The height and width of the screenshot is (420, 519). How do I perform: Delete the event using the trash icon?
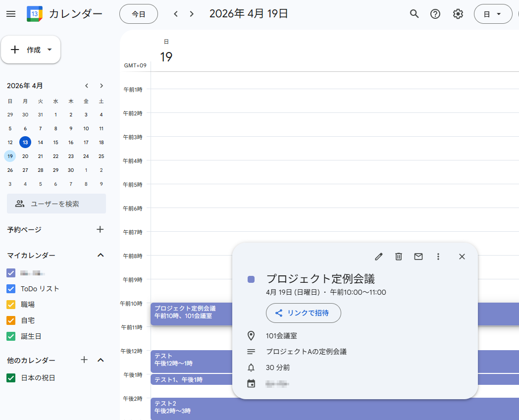(x=399, y=257)
